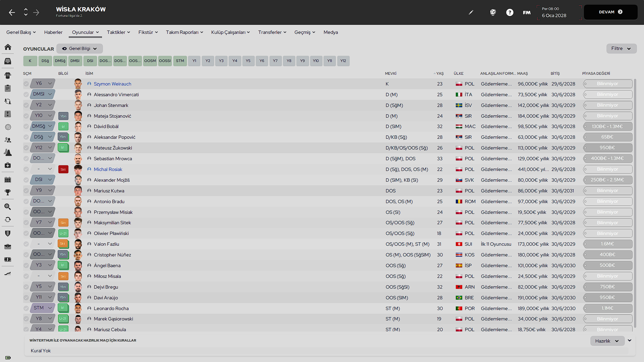
Task: Open Y6 selection dropdown for Szymon Weirauch
Action: [43, 83]
